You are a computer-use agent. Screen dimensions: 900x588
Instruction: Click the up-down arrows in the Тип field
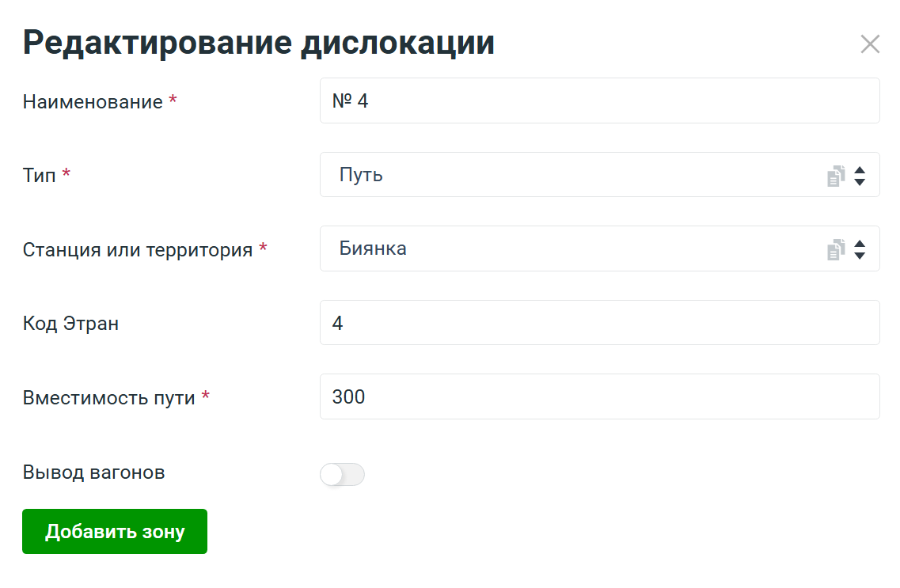860,176
